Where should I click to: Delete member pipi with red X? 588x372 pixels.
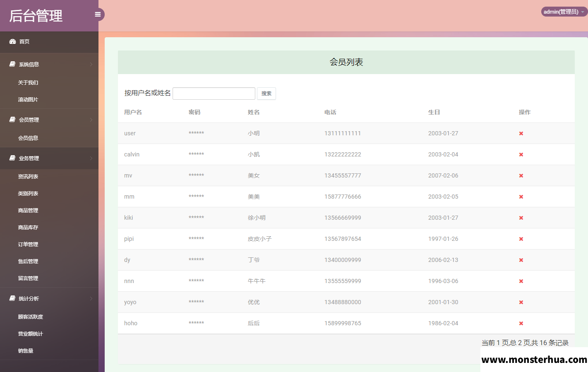point(521,239)
